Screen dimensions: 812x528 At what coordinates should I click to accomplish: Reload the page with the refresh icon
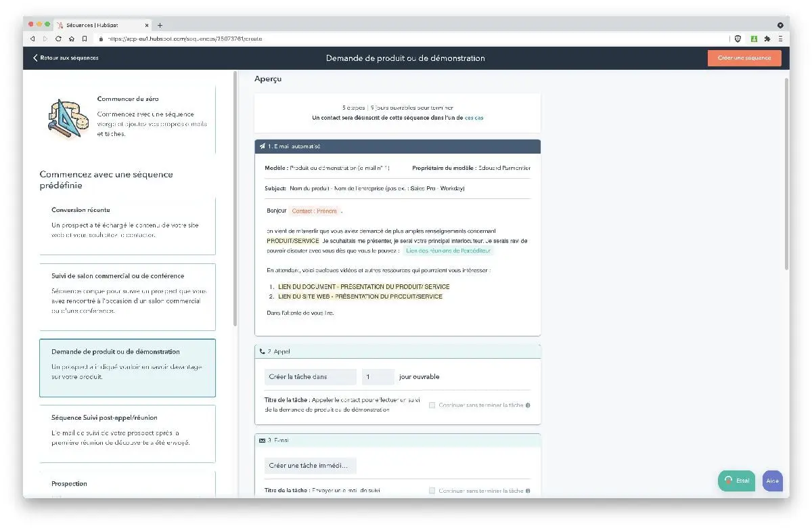tap(59, 39)
